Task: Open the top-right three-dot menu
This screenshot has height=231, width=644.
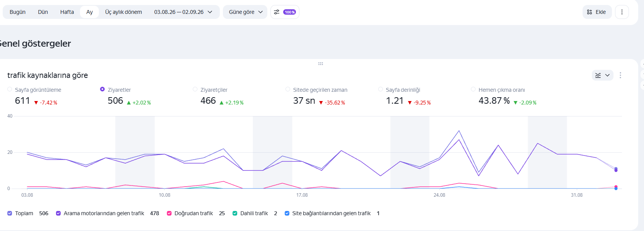Action: point(622,12)
